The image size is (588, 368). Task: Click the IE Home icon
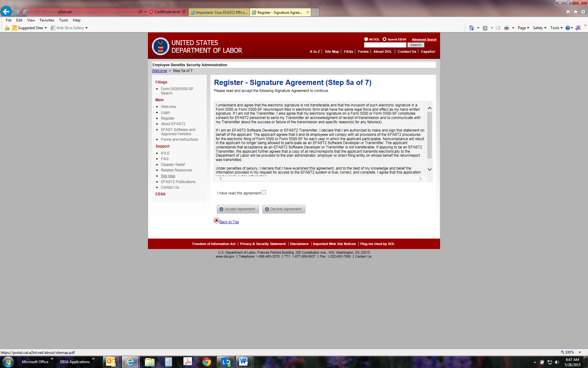[x=568, y=12]
